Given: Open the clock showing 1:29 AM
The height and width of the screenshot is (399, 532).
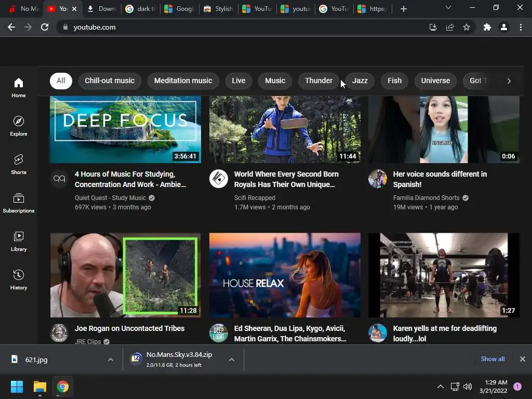Looking at the screenshot, I should (x=494, y=387).
